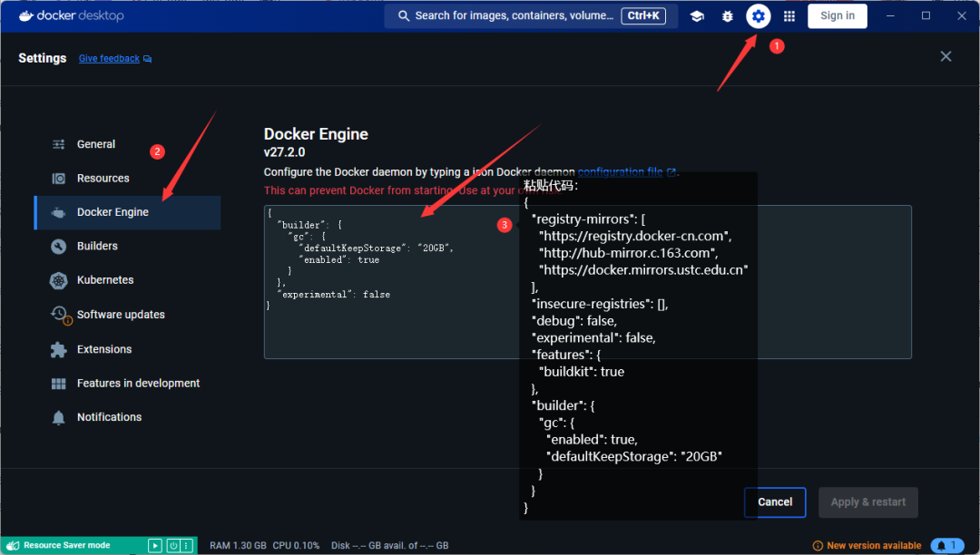Click the Sign in button
The height and width of the screenshot is (555, 980).
coord(838,16)
